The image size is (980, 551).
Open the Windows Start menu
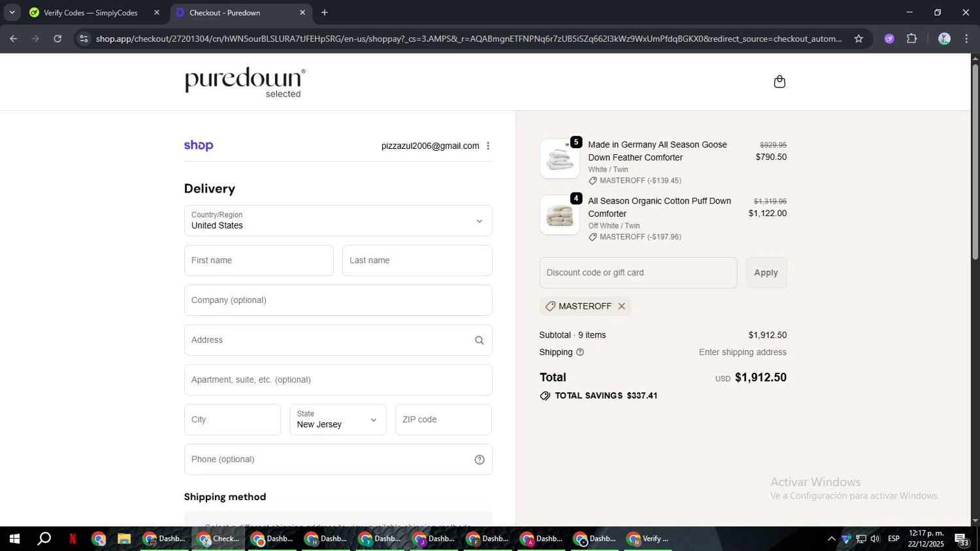click(14, 539)
